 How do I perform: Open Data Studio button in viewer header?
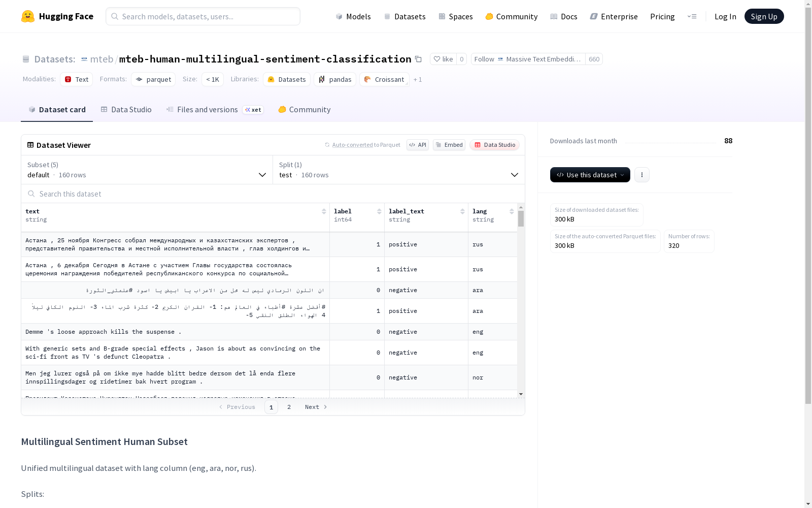(x=494, y=145)
